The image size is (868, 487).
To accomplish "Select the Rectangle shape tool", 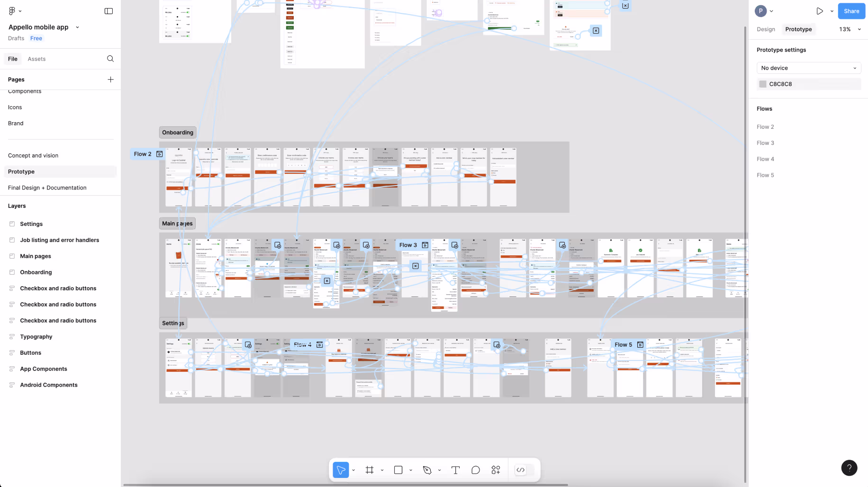I will click(398, 470).
